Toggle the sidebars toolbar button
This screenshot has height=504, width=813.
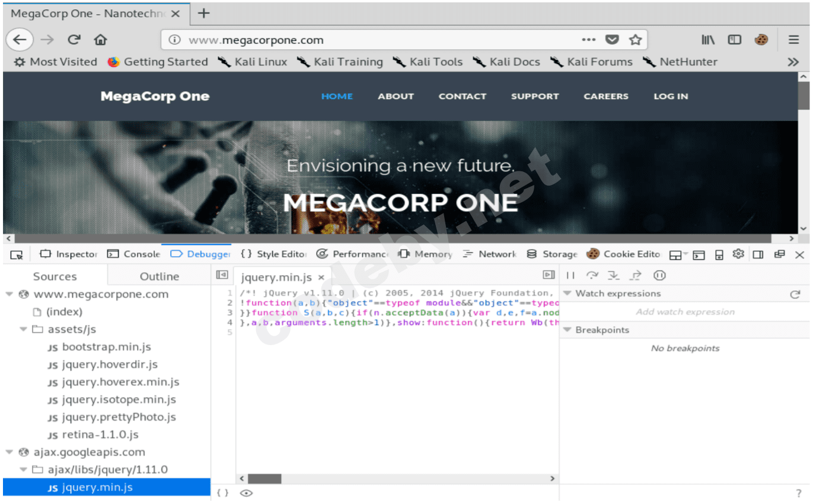[x=735, y=40]
